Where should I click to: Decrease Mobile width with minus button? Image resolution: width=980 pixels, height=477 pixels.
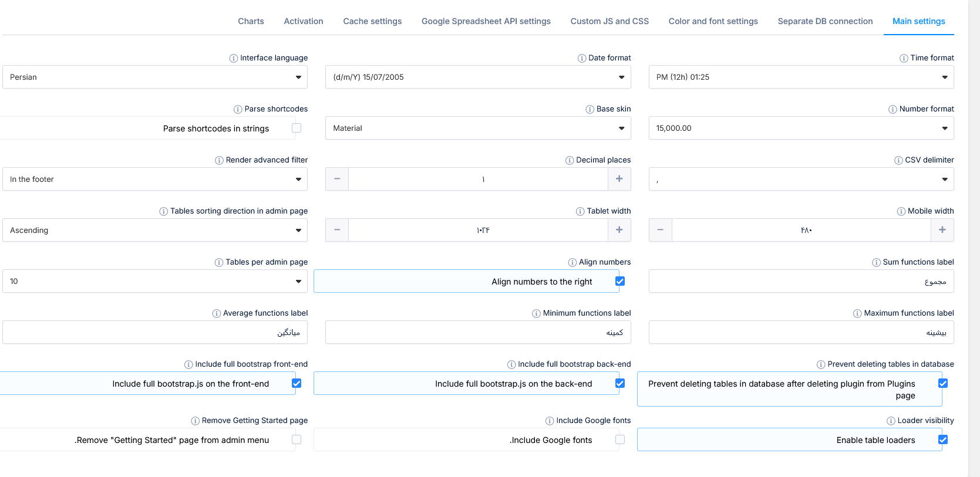pos(661,230)
